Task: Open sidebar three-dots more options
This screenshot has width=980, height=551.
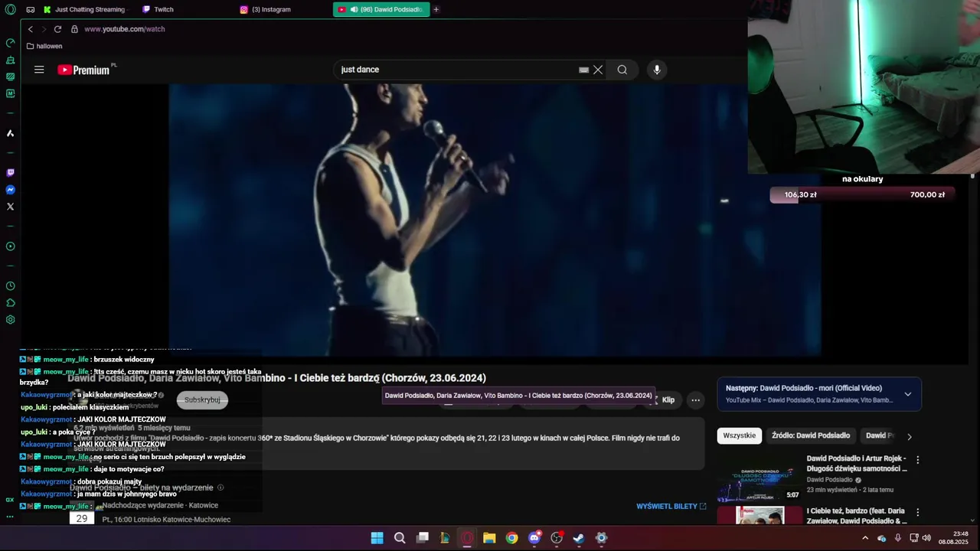Action: (10, 517)
